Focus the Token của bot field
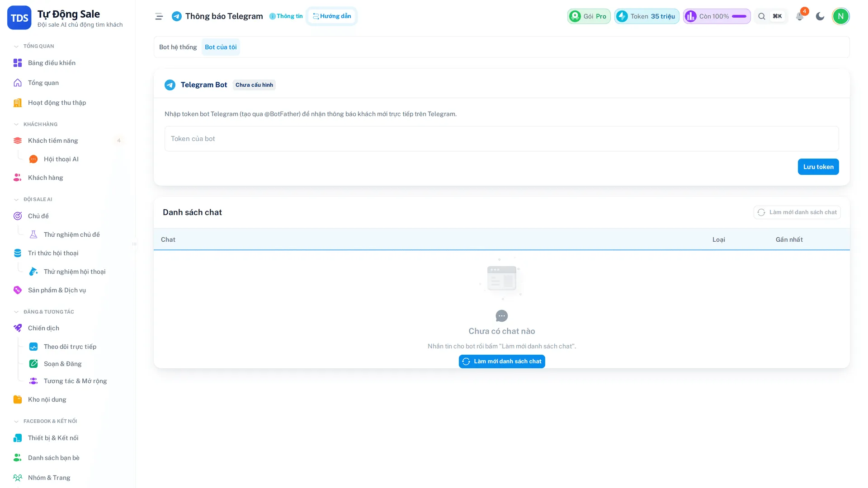Image resolution: width=868 pixels, height=488 pixels. (x=502, y=139)
